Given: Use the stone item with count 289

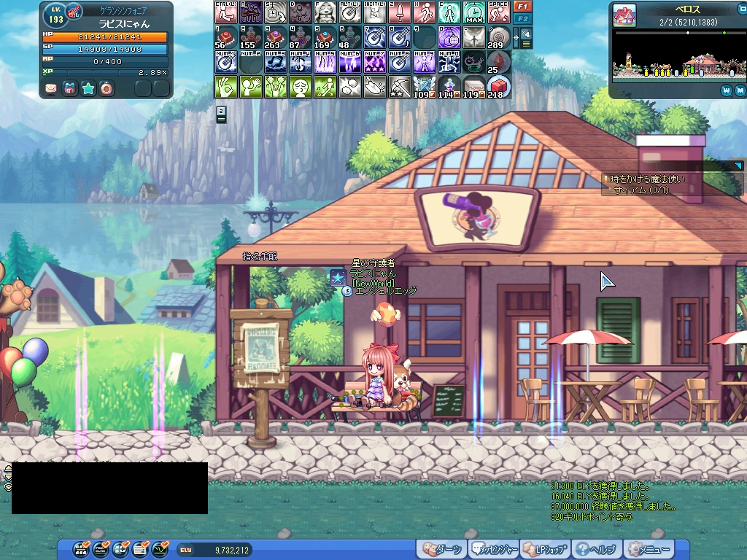Looking at the screenshot, I should click(x=499, y=38).
